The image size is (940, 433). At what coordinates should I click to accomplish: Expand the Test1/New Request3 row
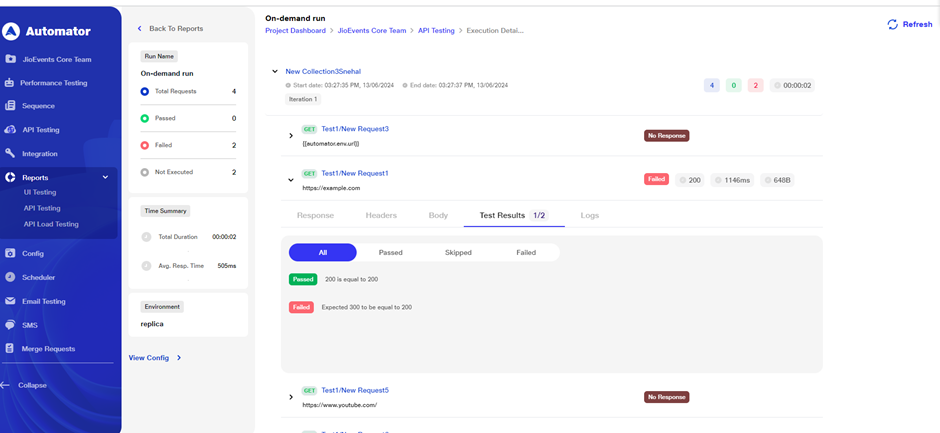click(291, 136)
